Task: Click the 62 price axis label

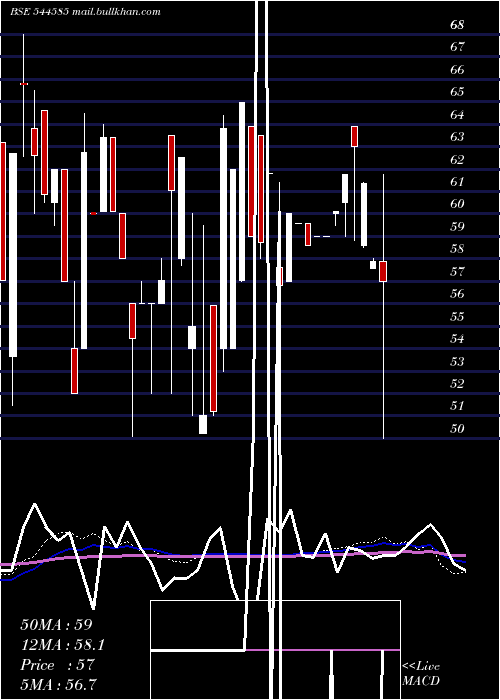Action: [457, 159]
